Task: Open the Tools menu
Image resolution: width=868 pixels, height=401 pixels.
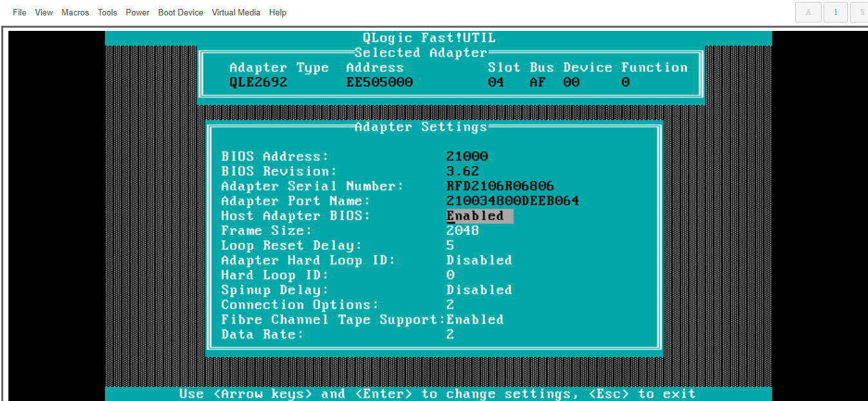Action: coord(108,12)
